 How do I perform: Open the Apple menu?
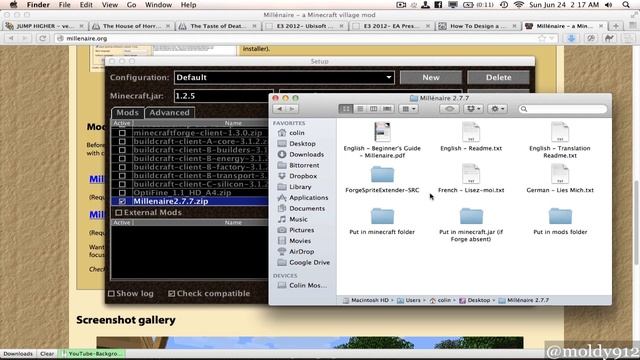tap(13, 5)
